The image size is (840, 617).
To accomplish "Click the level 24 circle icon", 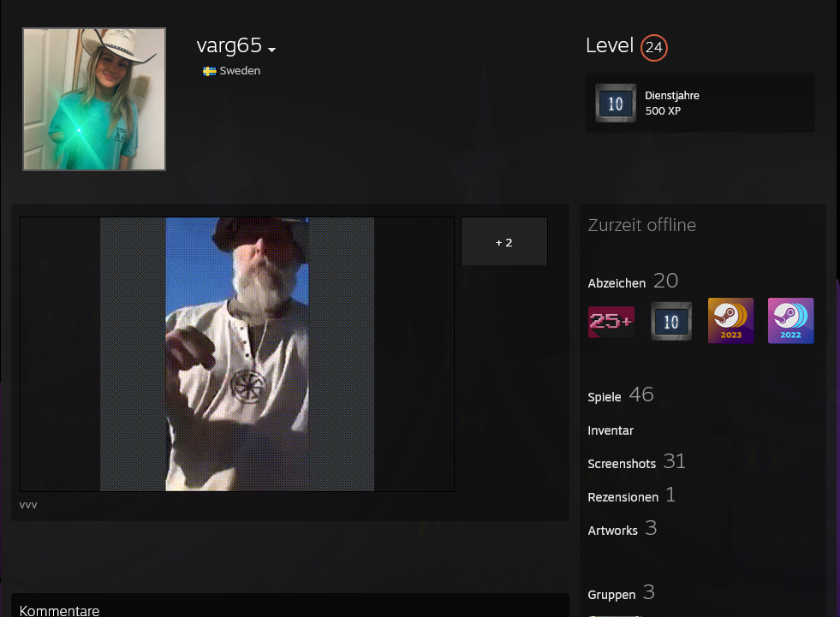I will (654, 47).
